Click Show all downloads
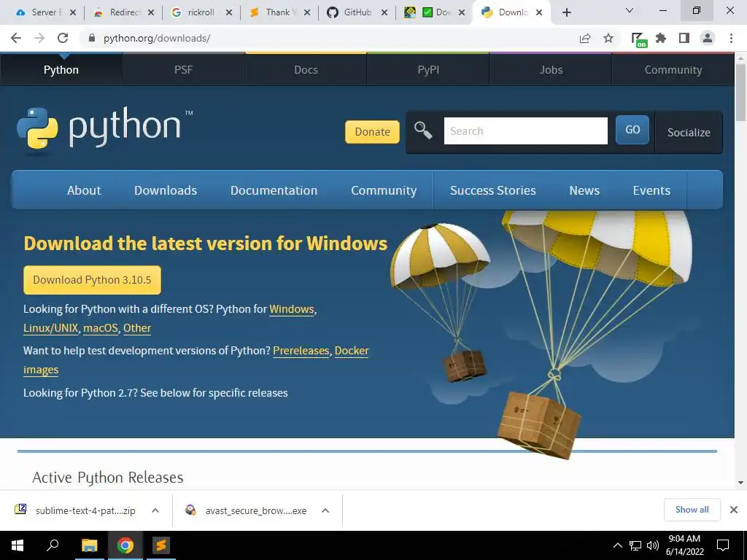The height and width of the screenshot is (560, 747). [692, 510]
